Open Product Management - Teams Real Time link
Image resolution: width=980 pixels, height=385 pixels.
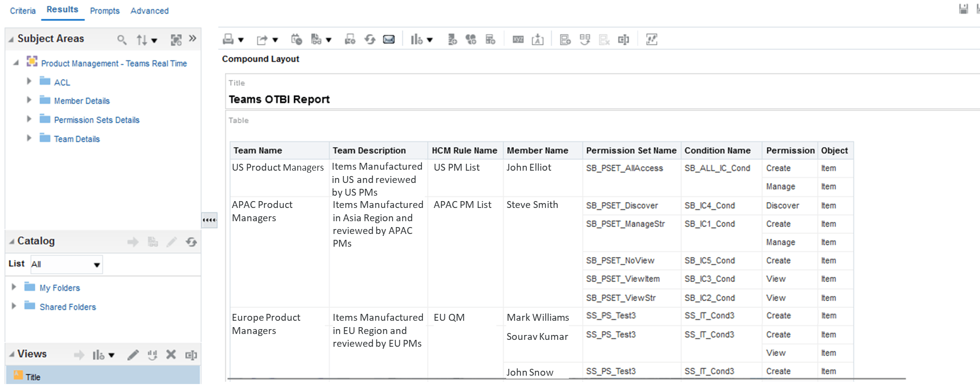[x=114, y=63]
